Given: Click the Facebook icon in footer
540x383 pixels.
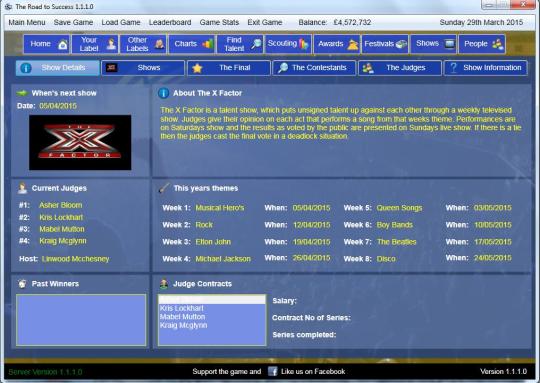Looking at the screenshot, I should pos(273,371).
